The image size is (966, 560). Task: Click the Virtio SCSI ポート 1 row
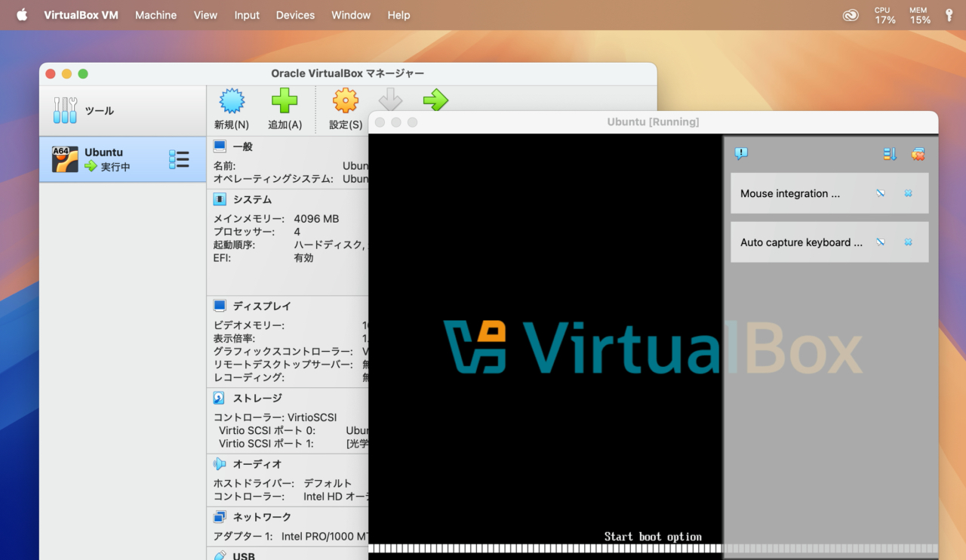point(294,443)
